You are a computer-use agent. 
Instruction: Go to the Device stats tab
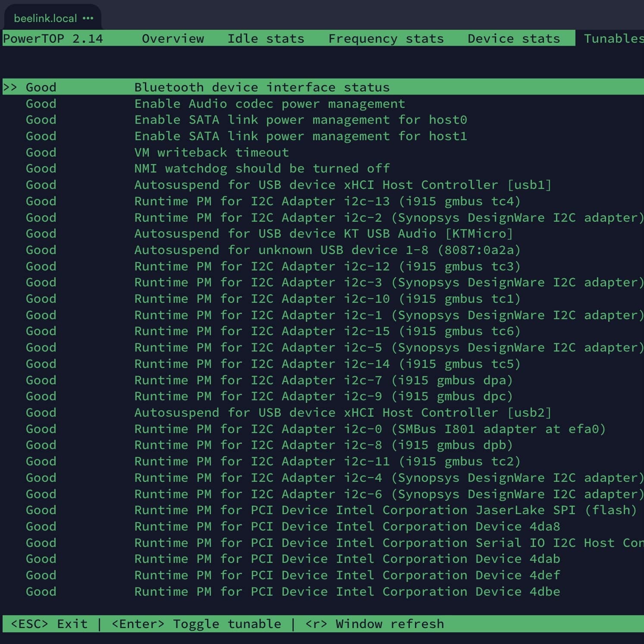(x=514, y=38)
